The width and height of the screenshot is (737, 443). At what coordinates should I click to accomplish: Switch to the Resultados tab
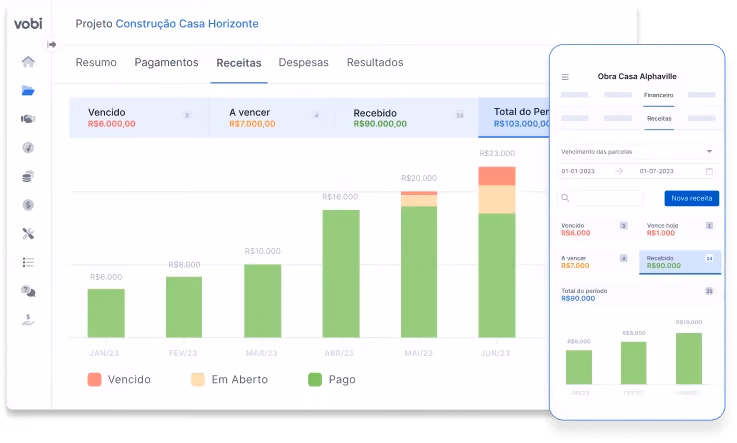(x=375, y=62)
